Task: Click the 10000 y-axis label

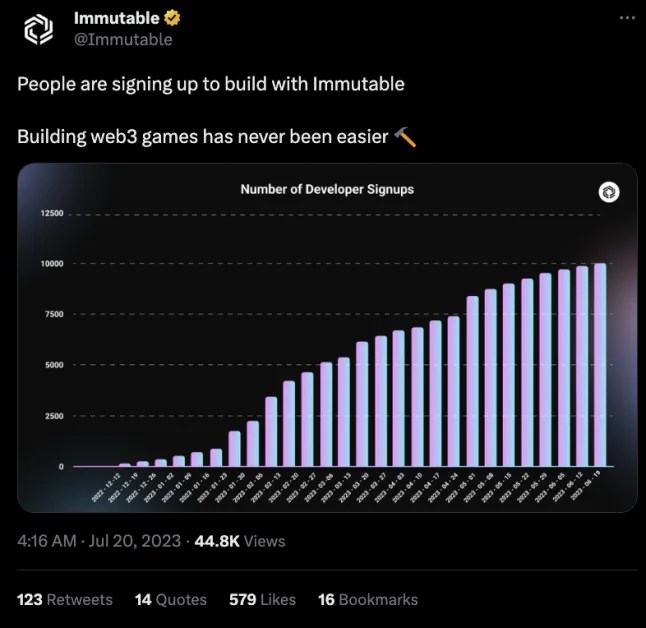Action: tap(50, 264)
